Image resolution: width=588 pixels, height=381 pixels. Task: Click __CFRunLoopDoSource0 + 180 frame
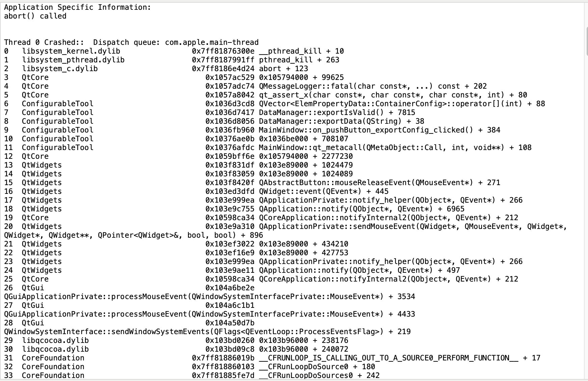pyautogui.click(x=317, y=367)
